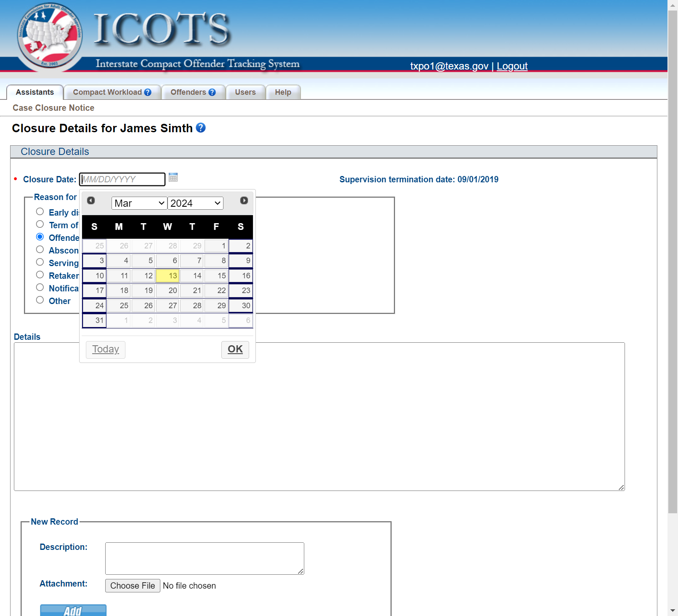
Task: Confirm calendar date with OK button
Action: [x=235, y=349]
